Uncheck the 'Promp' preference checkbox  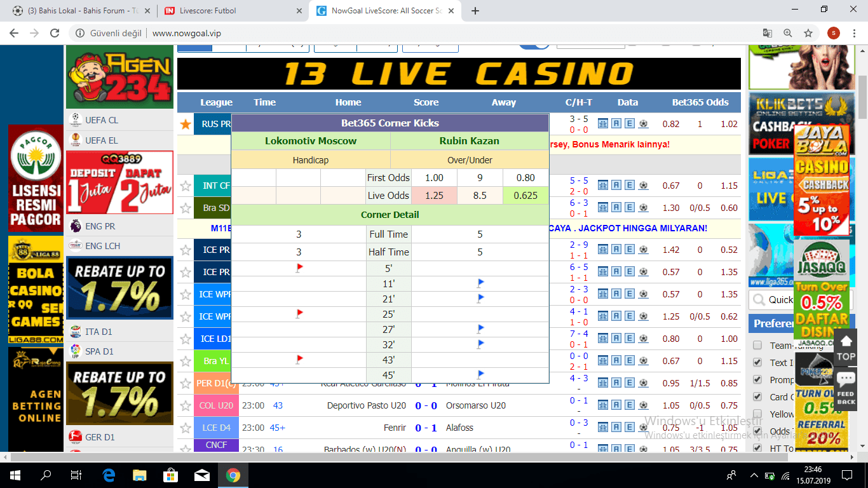pyautogui.click(x=757, y=379)
